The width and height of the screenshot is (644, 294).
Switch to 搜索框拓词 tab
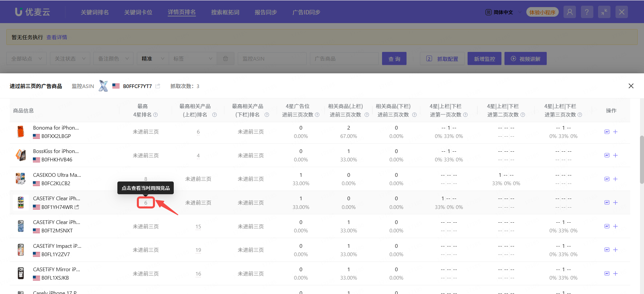pyautogui.click(x=225, y=12)
